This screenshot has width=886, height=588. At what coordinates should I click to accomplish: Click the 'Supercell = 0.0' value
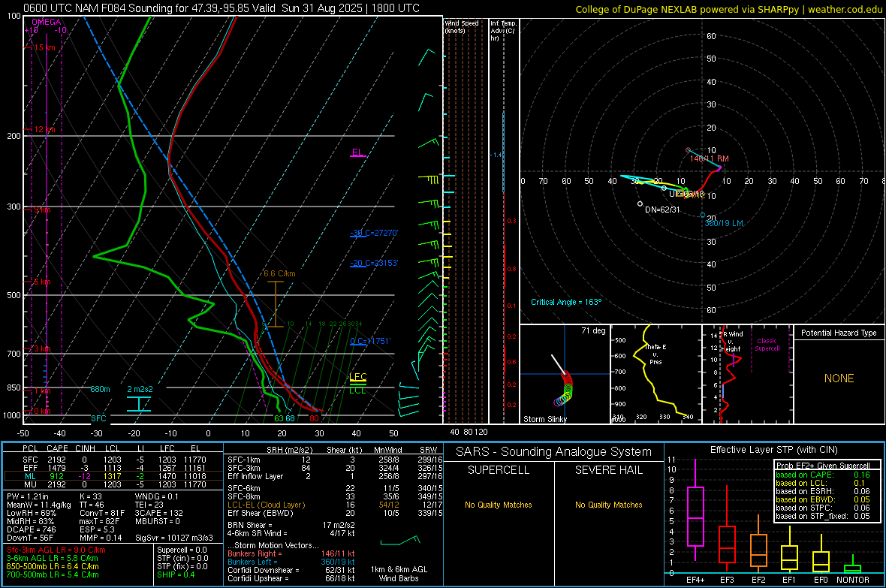click(x=182, y=550)
